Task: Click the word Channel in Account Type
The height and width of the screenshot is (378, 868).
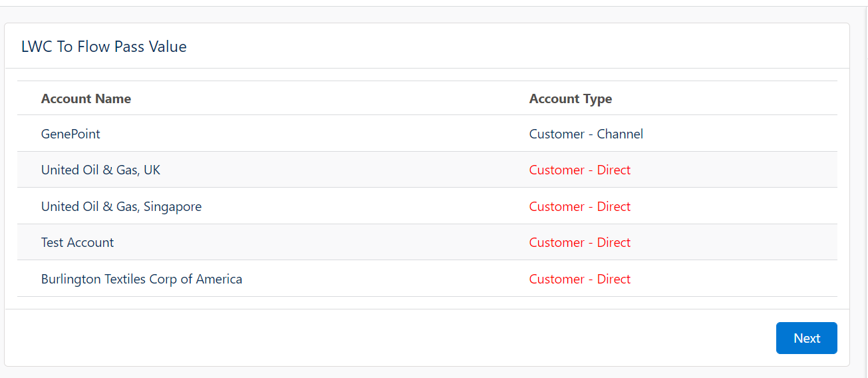Action: pyautogui.click(x=620, y=134)
